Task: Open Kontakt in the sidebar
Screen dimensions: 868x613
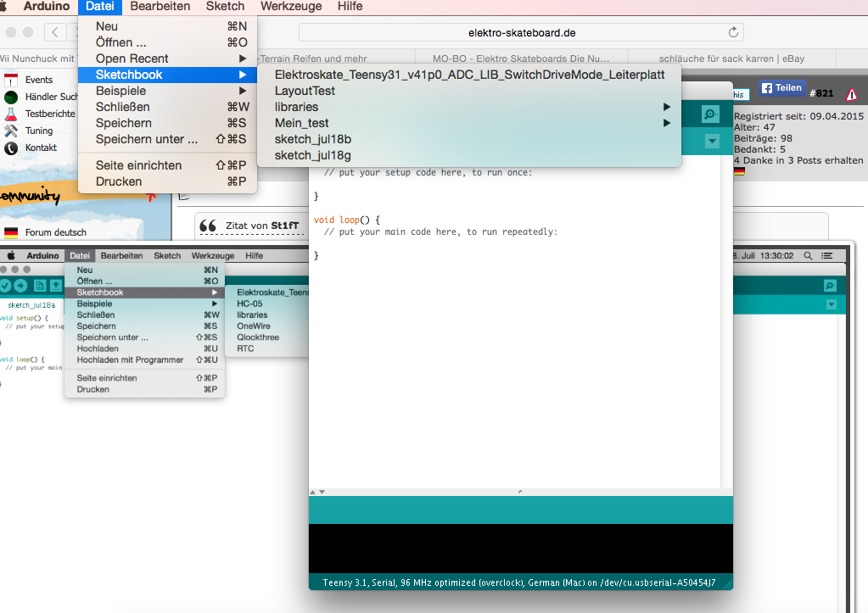Action: click(41, 148)
